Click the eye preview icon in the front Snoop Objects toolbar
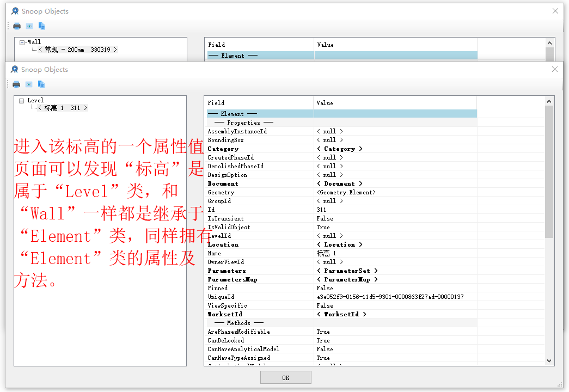 pyautogui.click(x=29, y=84)
